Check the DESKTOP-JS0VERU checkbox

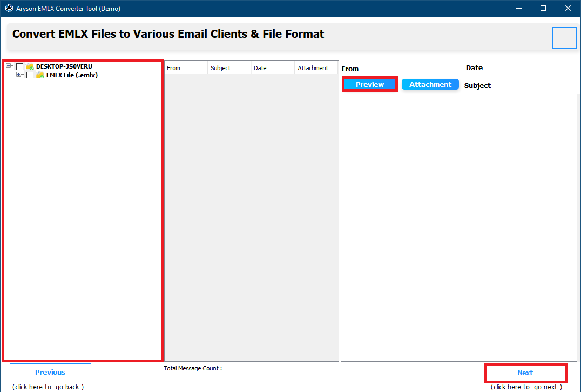[x=19, y=66]
